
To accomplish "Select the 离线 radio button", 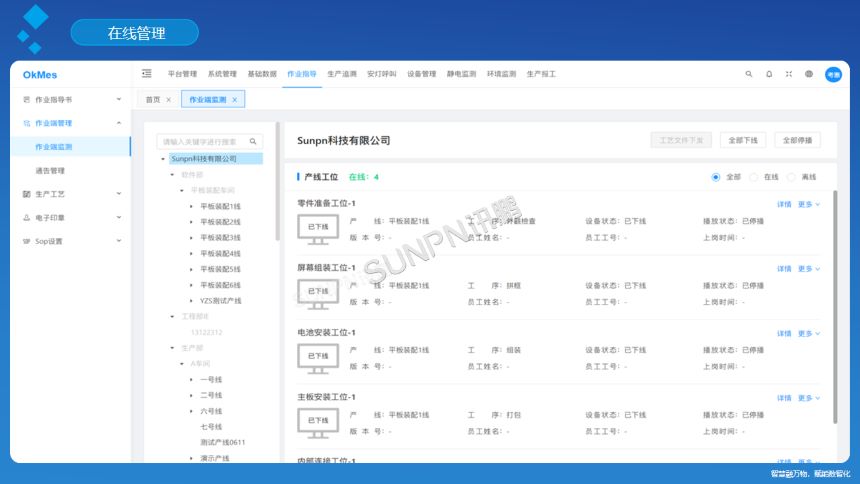I will (x=791, y=177).
